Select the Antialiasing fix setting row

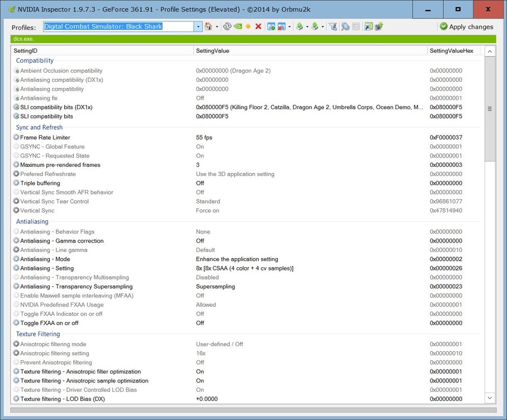coord(248,98)
